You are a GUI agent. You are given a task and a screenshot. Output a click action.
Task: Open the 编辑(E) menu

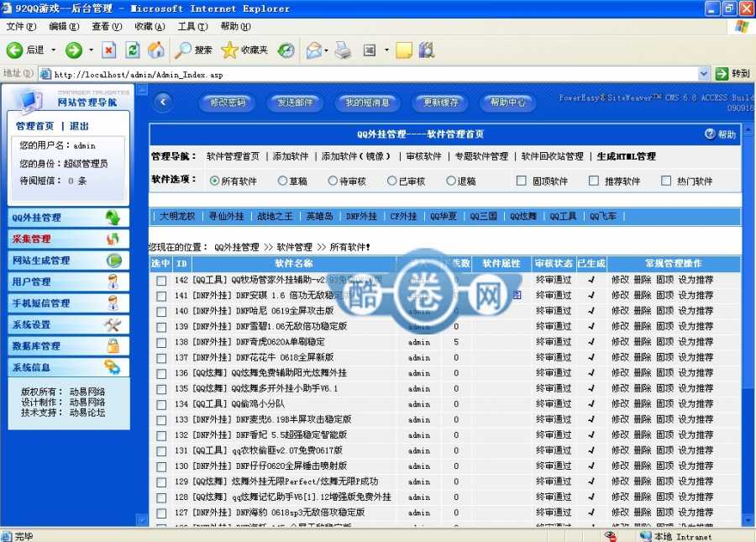[x=64, y=27]
